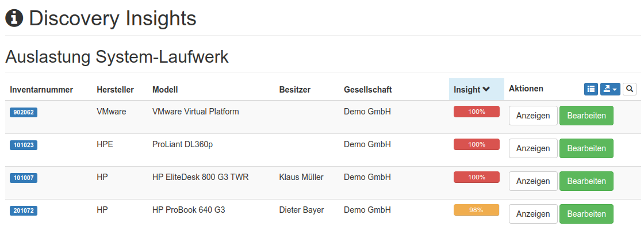Sort table by Gesellschaft header

tap(367, 90)
